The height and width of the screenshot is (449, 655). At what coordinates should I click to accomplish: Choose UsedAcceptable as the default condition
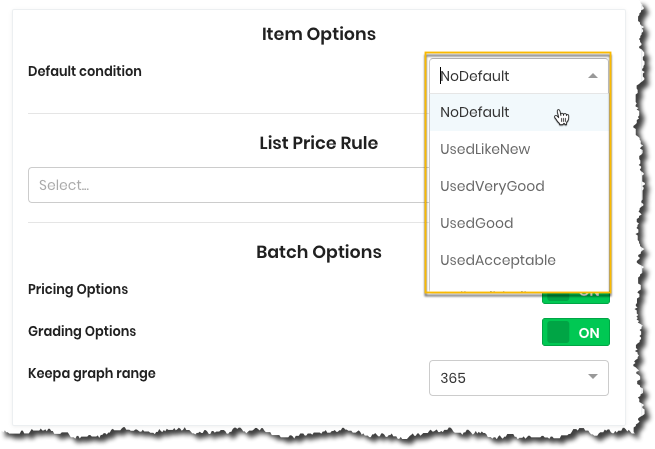pos(519,260)
